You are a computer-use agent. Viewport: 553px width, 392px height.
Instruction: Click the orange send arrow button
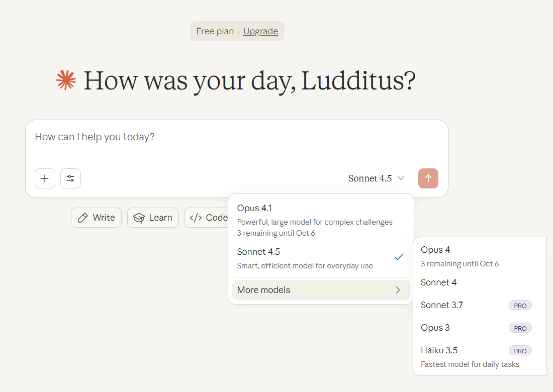point(428,178)
